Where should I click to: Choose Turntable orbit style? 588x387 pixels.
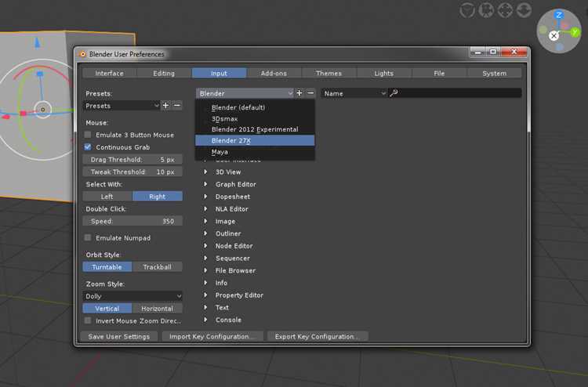coord(107,266)
